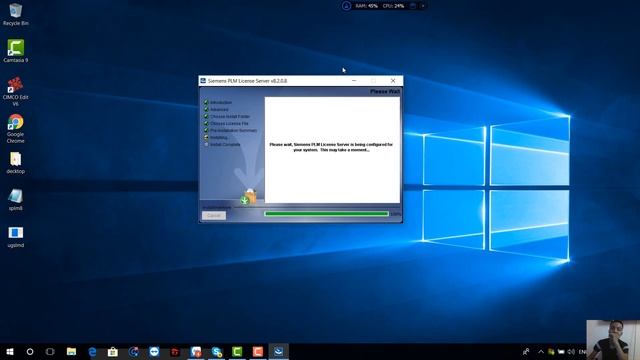640x360 pixels.
Task: Minimize the License Server installer window
Action: [x=354, y=81]
